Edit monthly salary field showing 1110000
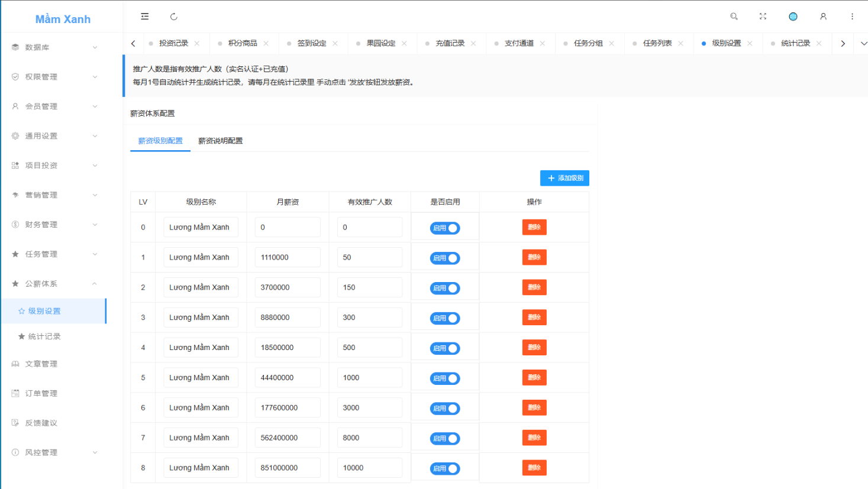The width and height of the screenshot is (868, 489). [288, 257]
